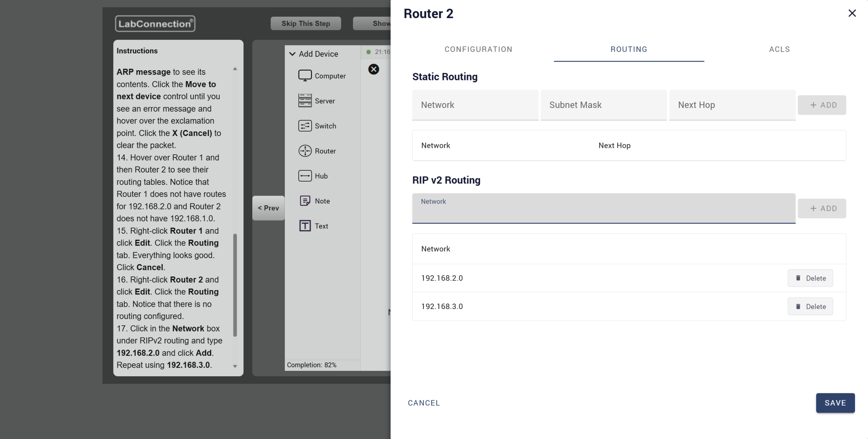Select the Switch device icon

click(x=305, y=126)
